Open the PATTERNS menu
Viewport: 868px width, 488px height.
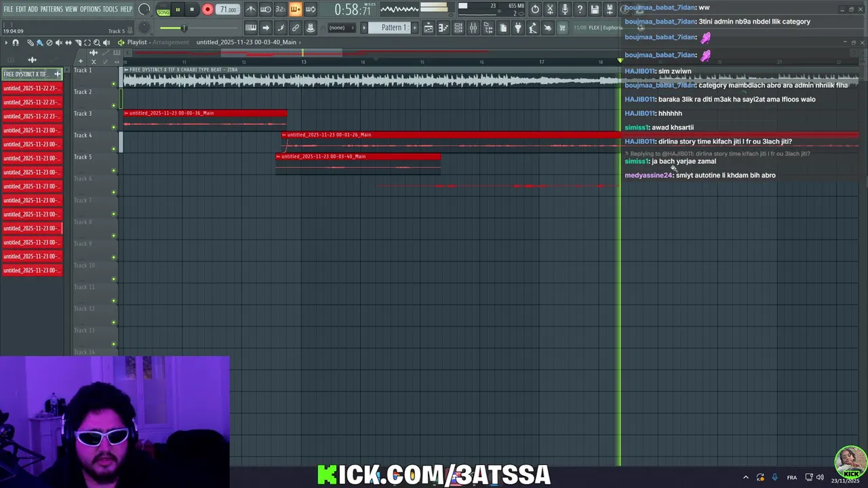pyautogui.click(x=52, y=9)
